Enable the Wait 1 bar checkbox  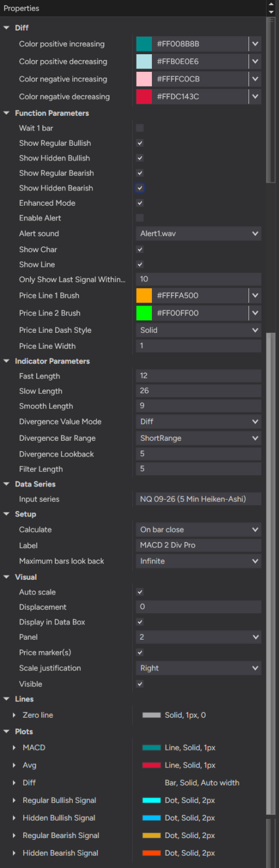pos(139,128)
